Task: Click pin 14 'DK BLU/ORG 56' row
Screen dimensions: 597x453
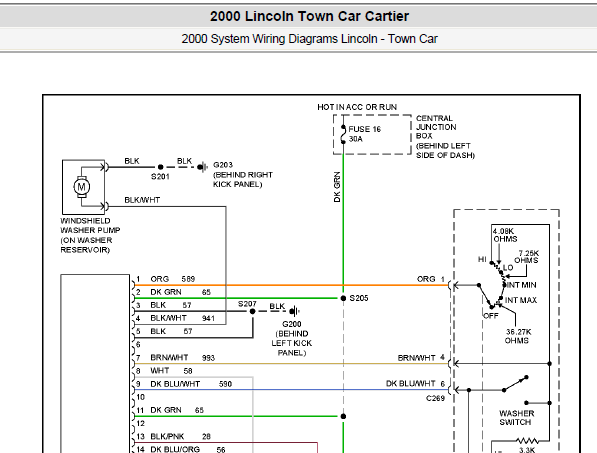Action: click(x=181, y=450)
